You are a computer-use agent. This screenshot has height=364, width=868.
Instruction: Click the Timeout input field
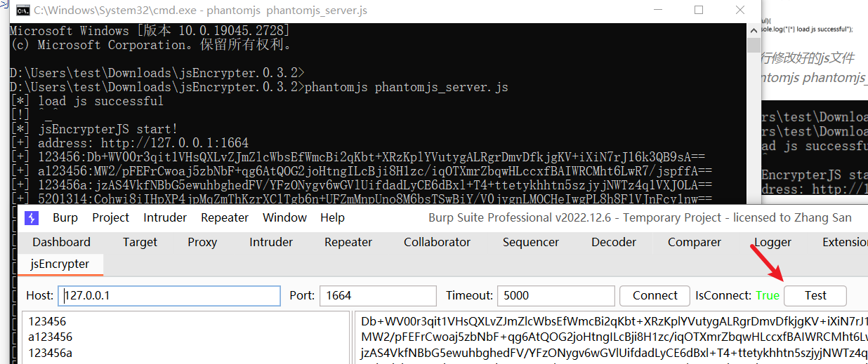point(556,295)
